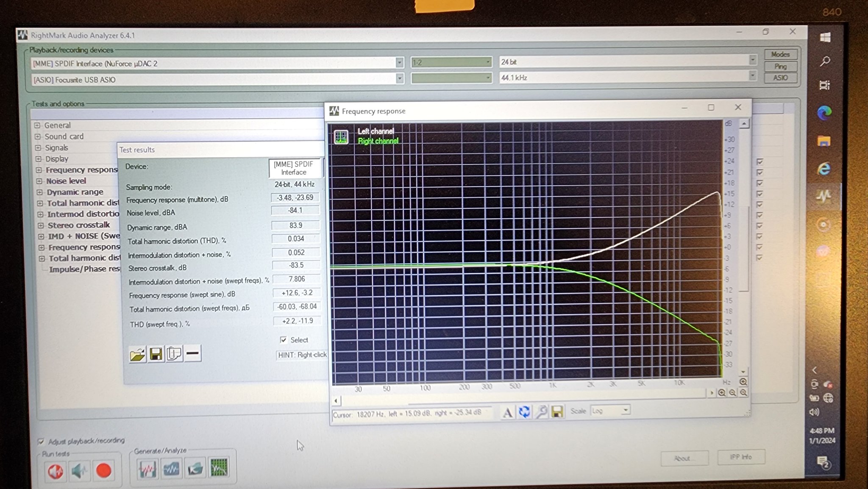Toggle the last checkbox in the main window's right column
Viewport: 868px width, 489px height.
759,257
